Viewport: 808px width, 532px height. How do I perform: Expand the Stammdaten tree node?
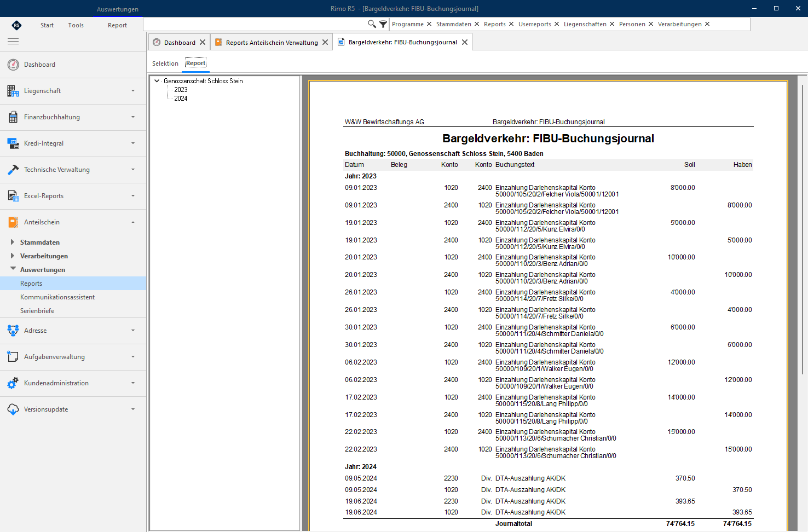coord(13,242)
